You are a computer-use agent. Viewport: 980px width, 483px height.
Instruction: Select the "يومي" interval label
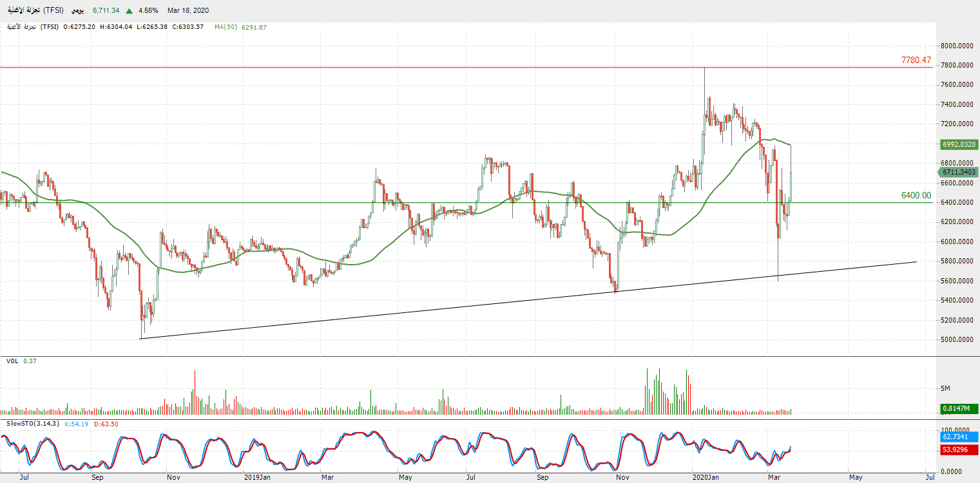[x=77, y=11]
